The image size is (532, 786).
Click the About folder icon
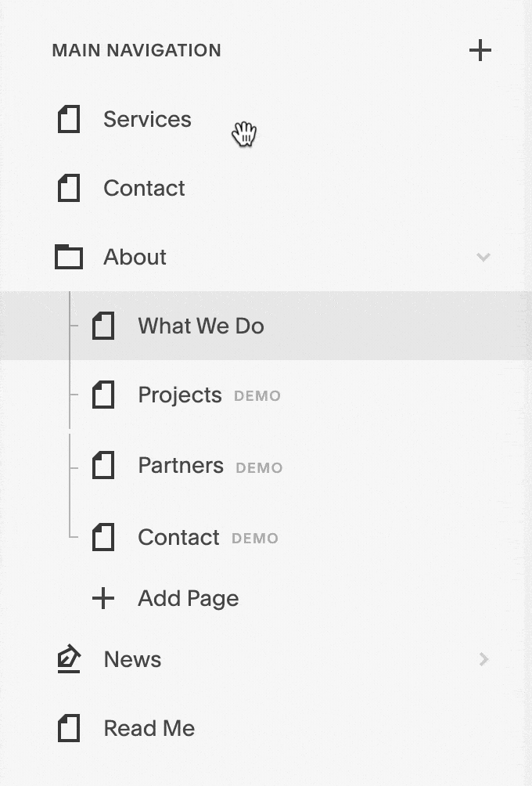point(69,257)
